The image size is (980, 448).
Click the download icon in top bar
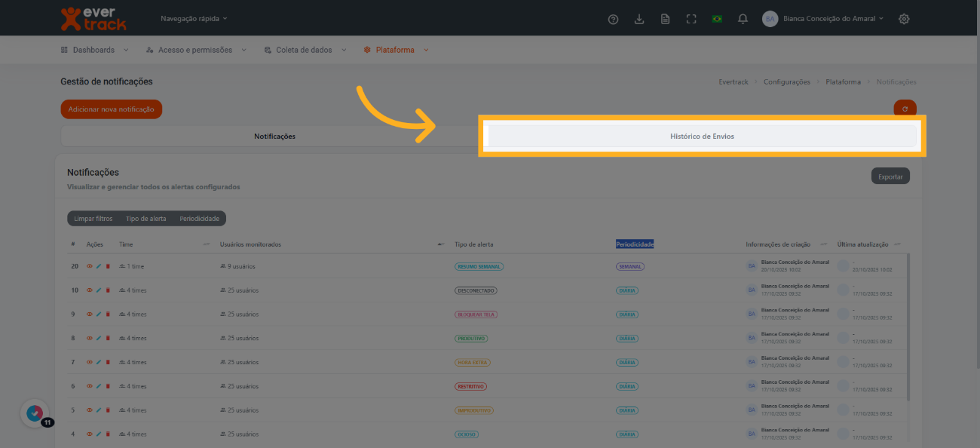pos(639,19)
